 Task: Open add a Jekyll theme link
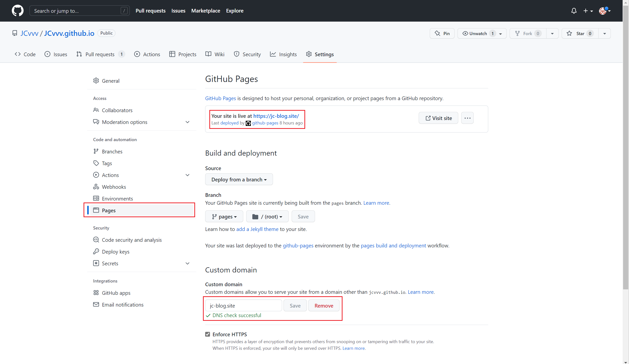coord(257,229)
